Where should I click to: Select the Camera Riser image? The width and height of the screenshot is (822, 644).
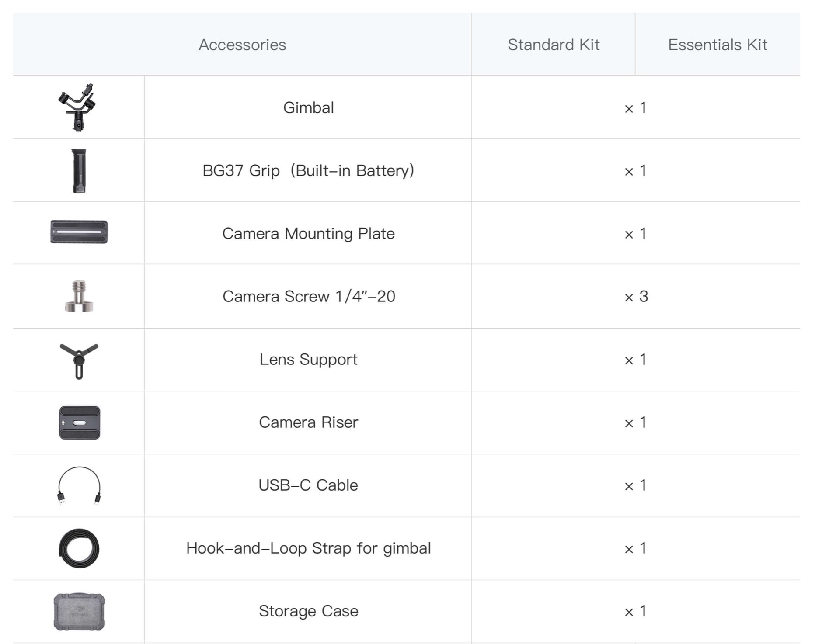(x=80, y=422)
